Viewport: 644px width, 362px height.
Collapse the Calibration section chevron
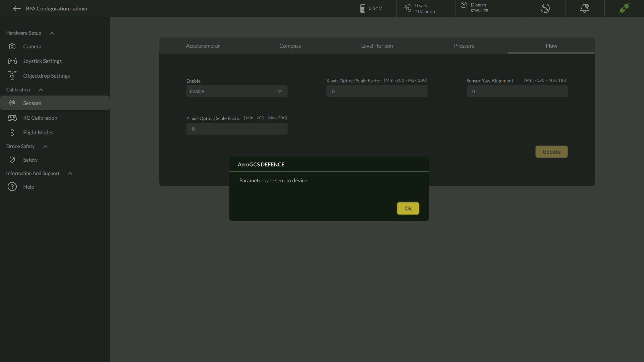click(x=41, y=90)
